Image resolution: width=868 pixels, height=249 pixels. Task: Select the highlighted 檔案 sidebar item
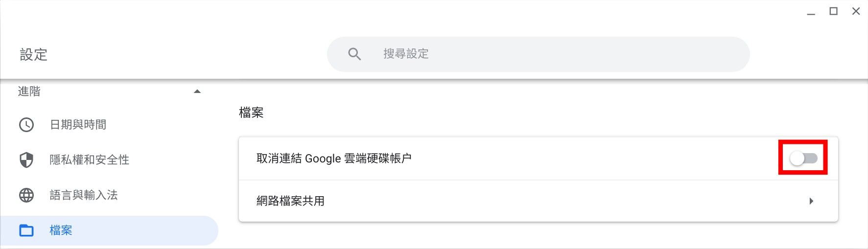(x=61, y=230)
